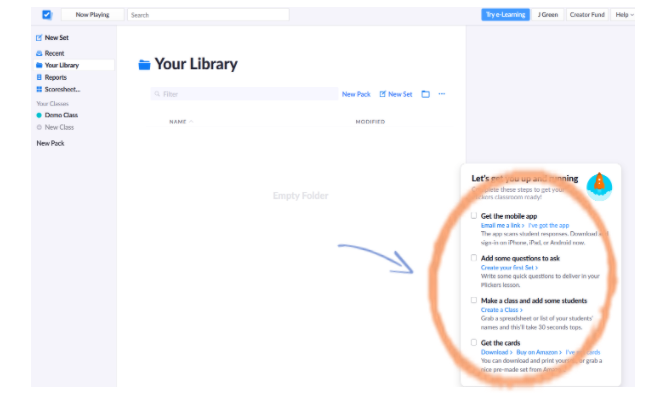647x393 pixels.
Task: Click the Try e-Learning button
Action: pos(505,15)
